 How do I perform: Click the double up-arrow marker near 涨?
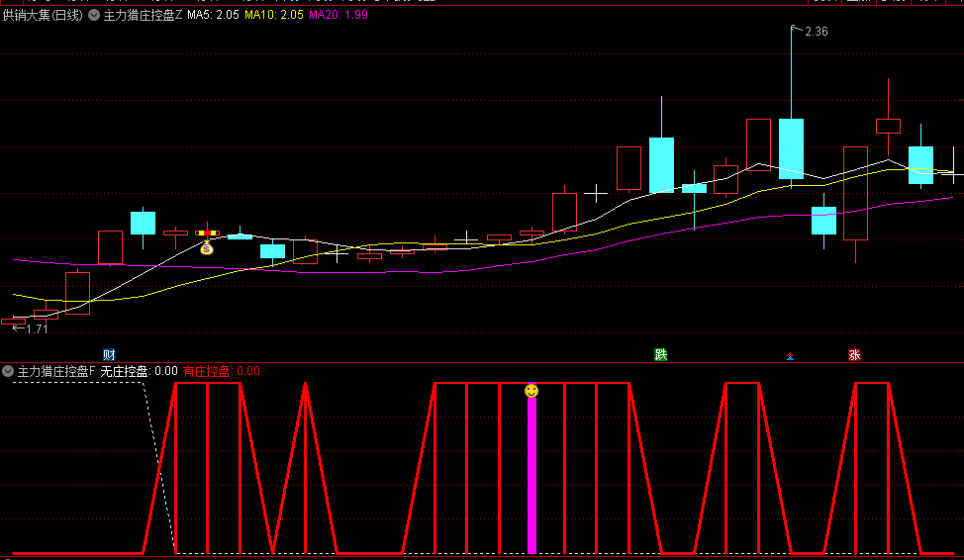pos(790,356)
